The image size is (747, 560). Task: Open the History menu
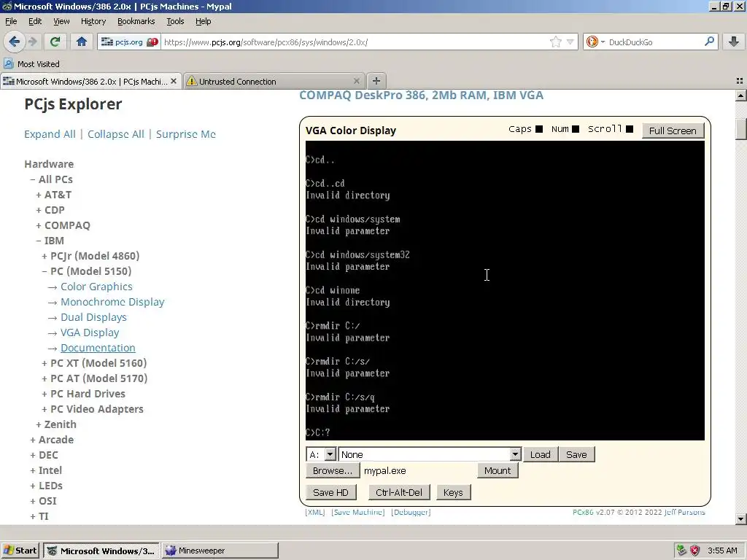[x=93, y=21]
